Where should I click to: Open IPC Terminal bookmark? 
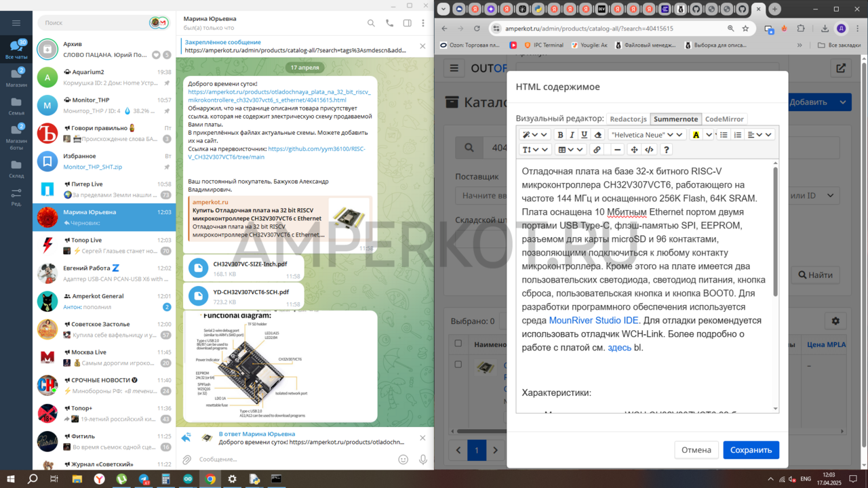(544, 45)
